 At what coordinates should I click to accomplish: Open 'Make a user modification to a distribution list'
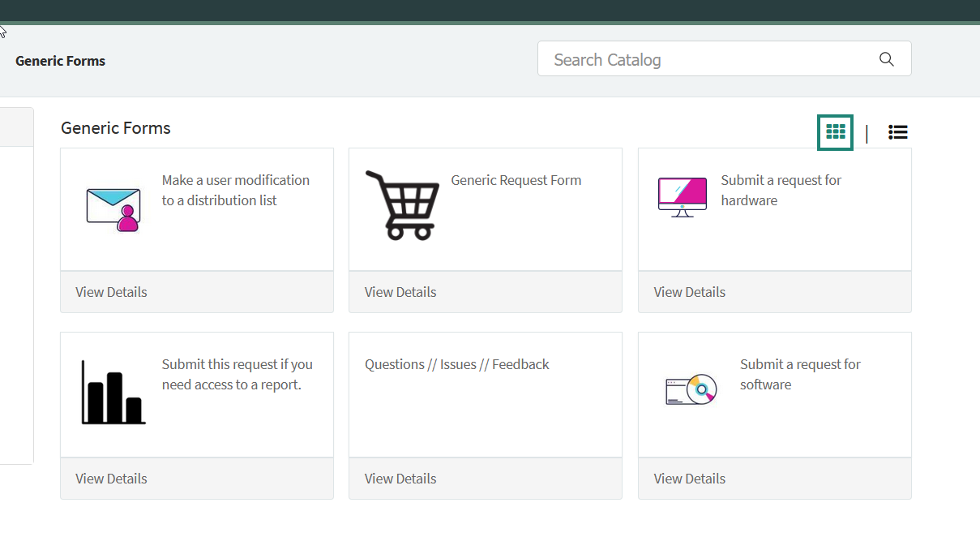tap(235, 190)
